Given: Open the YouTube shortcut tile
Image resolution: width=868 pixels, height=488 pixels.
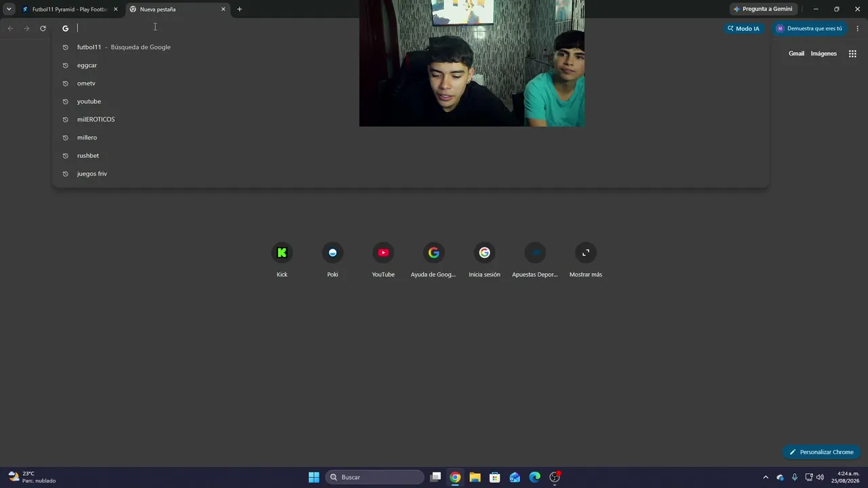Looking at the screenshot, I should tap(383, 260).
